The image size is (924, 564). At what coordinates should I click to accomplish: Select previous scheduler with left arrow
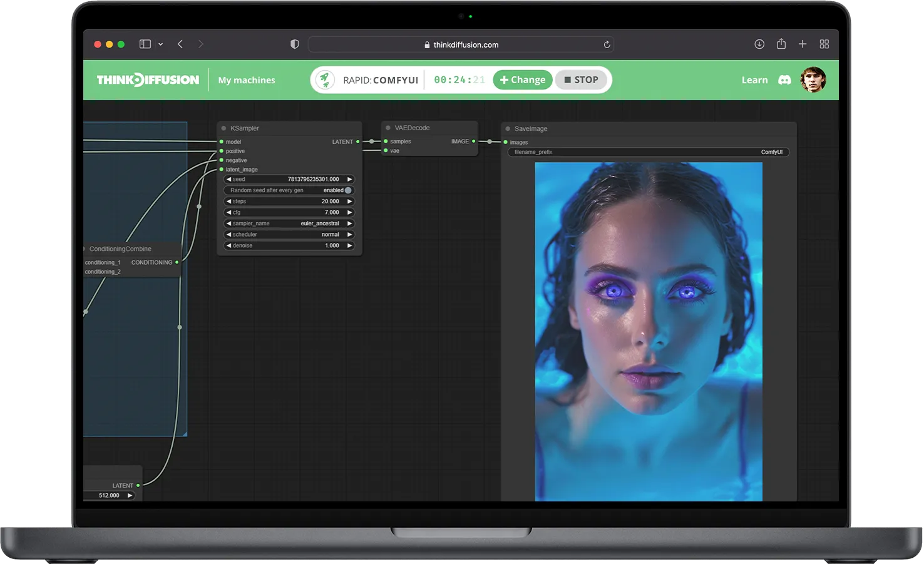(228, 235)
